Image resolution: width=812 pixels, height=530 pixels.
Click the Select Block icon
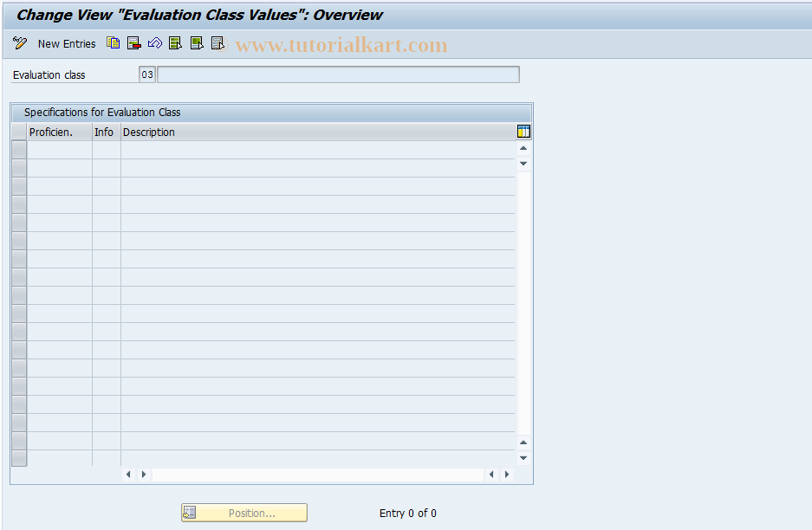tap(197, 43)
